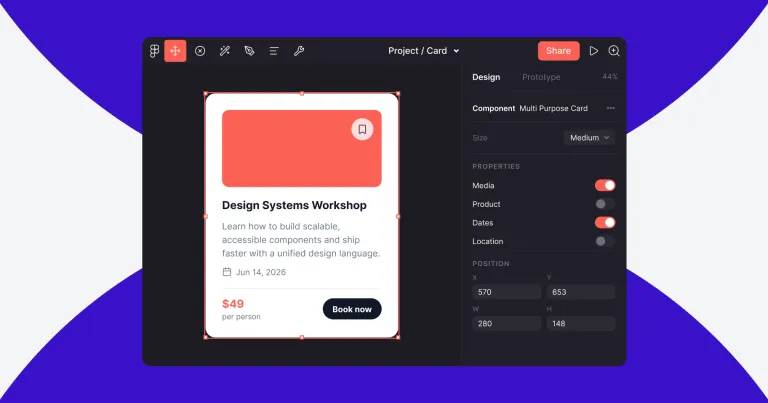Click the X position field 570
Screen dimensions: 768x403
click(x=506, y=292)
